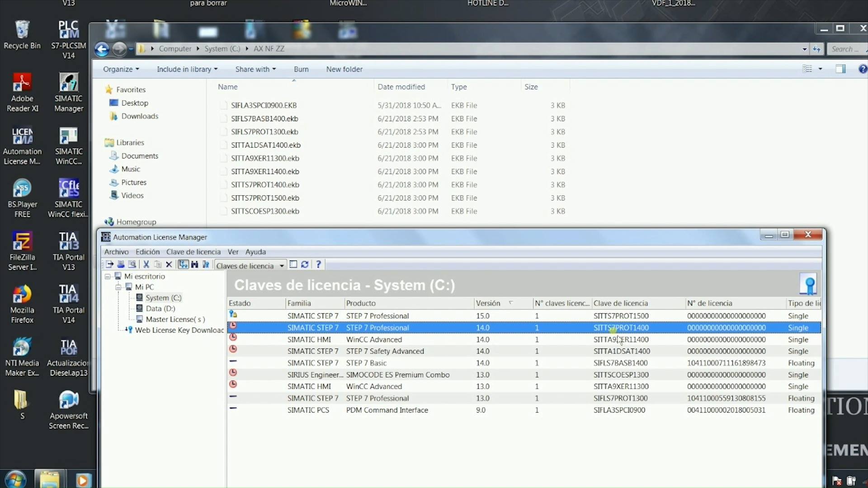Image resolution: width=868 pixels, height=488 pixels.
Task: Open the Archivo menu
Action: [x=116, y=252]
